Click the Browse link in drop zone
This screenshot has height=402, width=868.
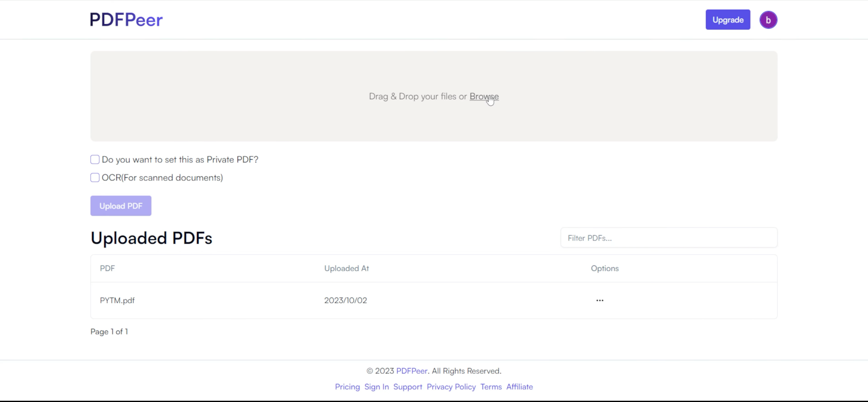click(484, 96)
